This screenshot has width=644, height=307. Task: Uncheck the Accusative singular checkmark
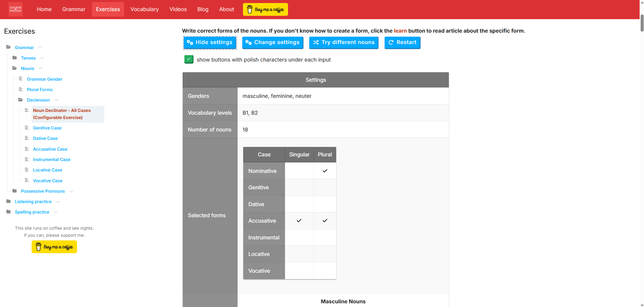click(x=299, y=221)
